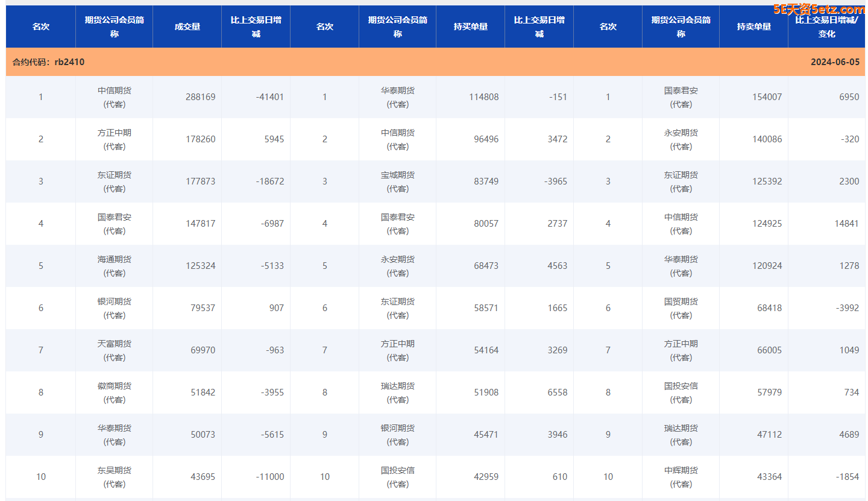The height and width of the screenshot is (501, 868).
Task: Click the 比上交易日增减/变化 column header
Action: [x=826, y=27]
